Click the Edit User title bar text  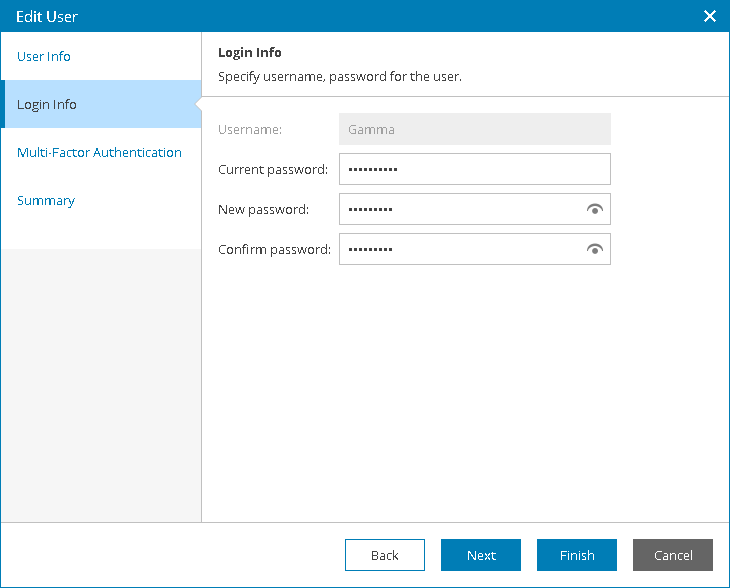47,16
